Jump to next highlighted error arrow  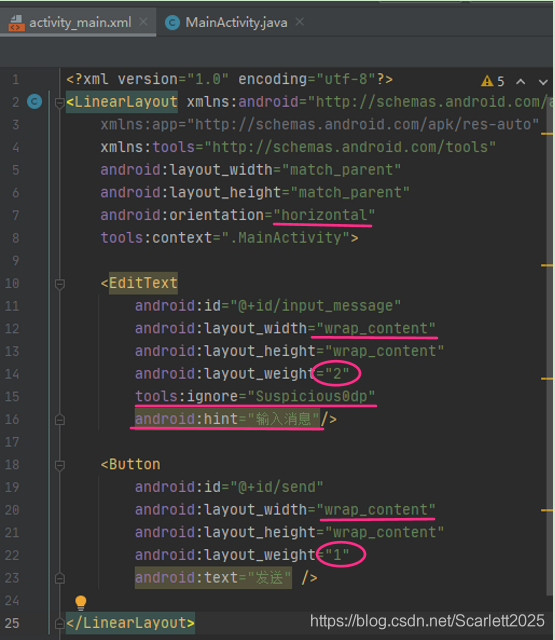[x=543, y=82]
